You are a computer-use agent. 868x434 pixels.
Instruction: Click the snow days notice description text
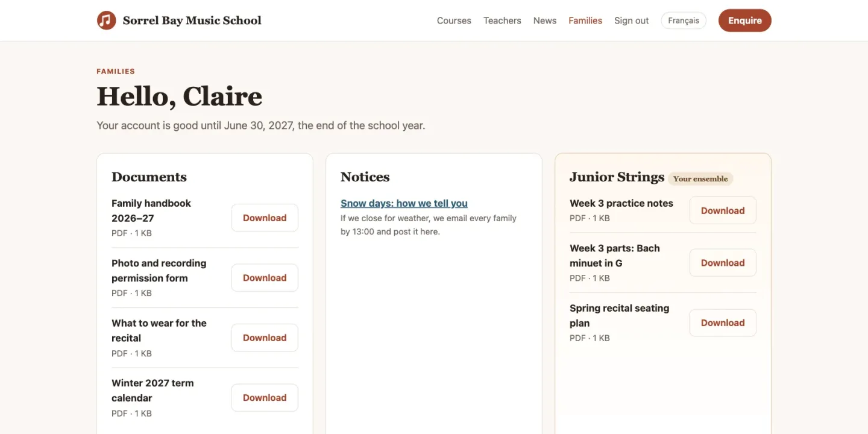[x=429, y=225]
